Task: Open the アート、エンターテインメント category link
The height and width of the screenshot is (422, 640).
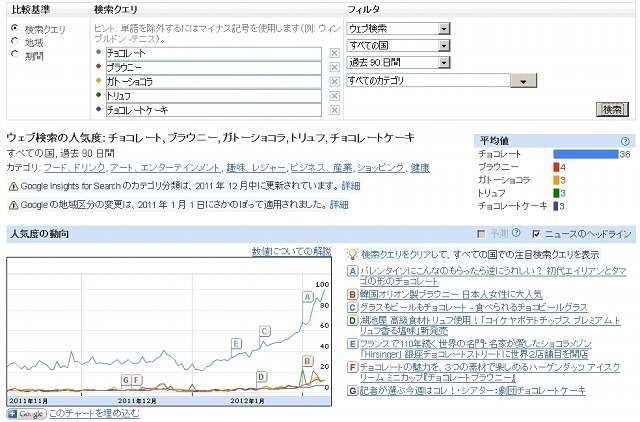Action: click(x=165, y=168)
